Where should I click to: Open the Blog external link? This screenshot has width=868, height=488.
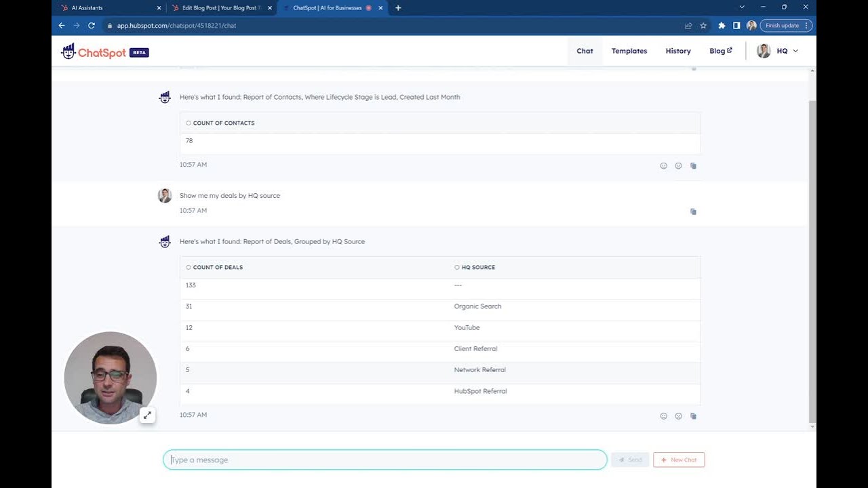[x=721, y=51]
